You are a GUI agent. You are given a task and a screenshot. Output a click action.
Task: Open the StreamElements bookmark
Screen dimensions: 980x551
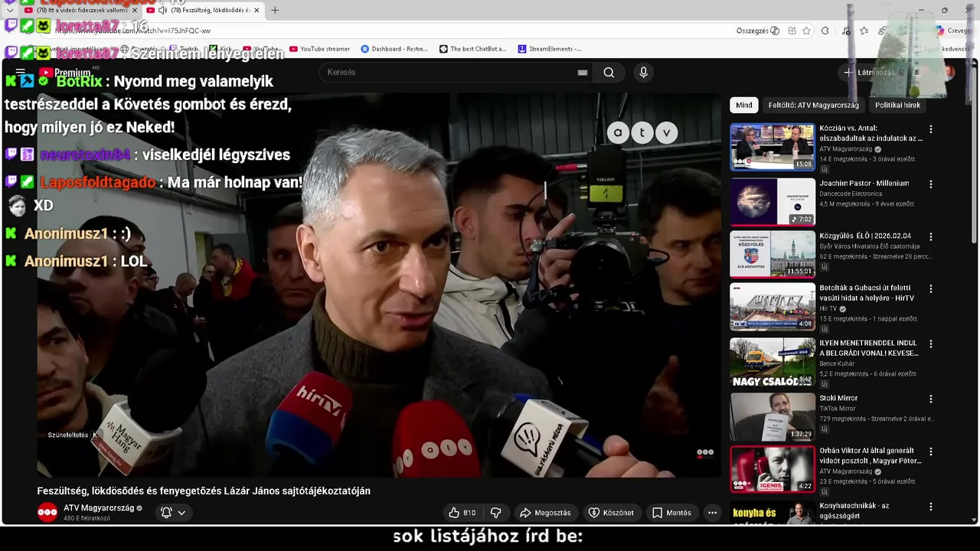tap(549, 49)
